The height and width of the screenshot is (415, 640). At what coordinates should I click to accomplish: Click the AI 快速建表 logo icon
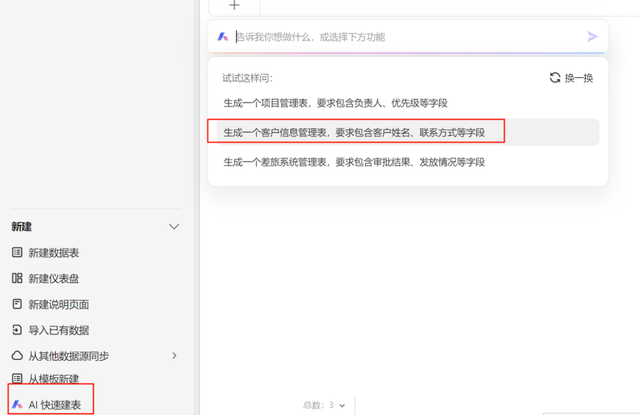17,404
